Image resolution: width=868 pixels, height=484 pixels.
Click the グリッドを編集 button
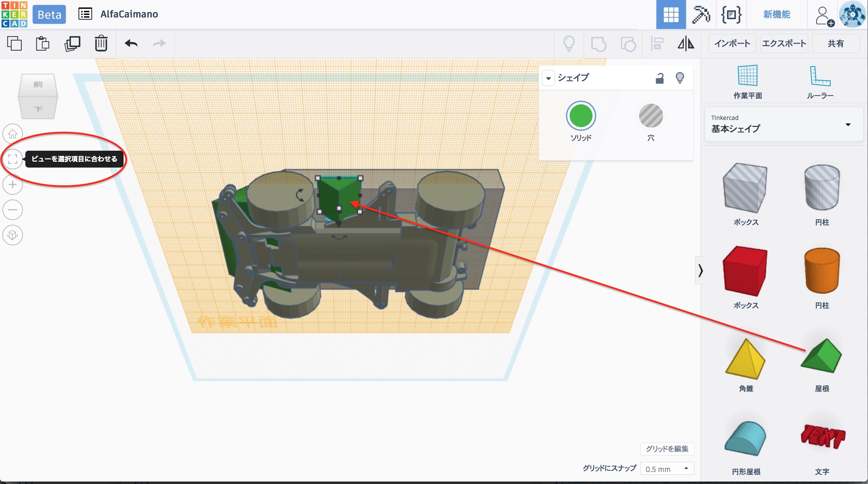click(x=667, y=449)
